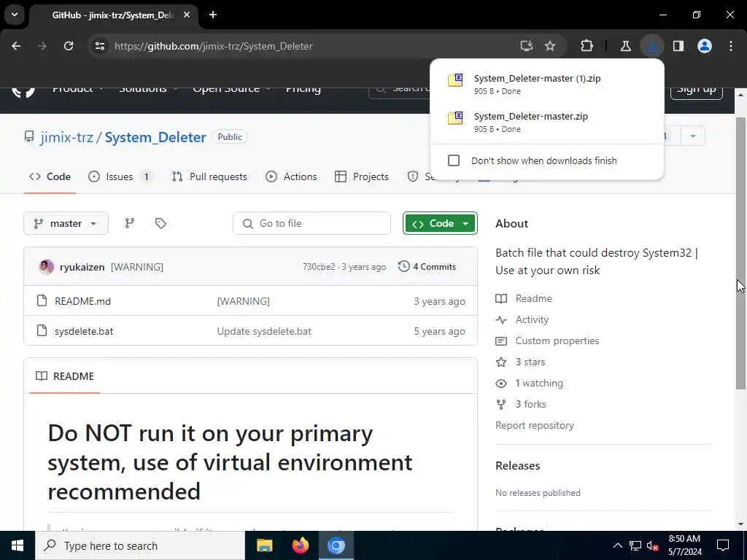Expand the tab search chevron
The image size is (747, 560).
15,15
